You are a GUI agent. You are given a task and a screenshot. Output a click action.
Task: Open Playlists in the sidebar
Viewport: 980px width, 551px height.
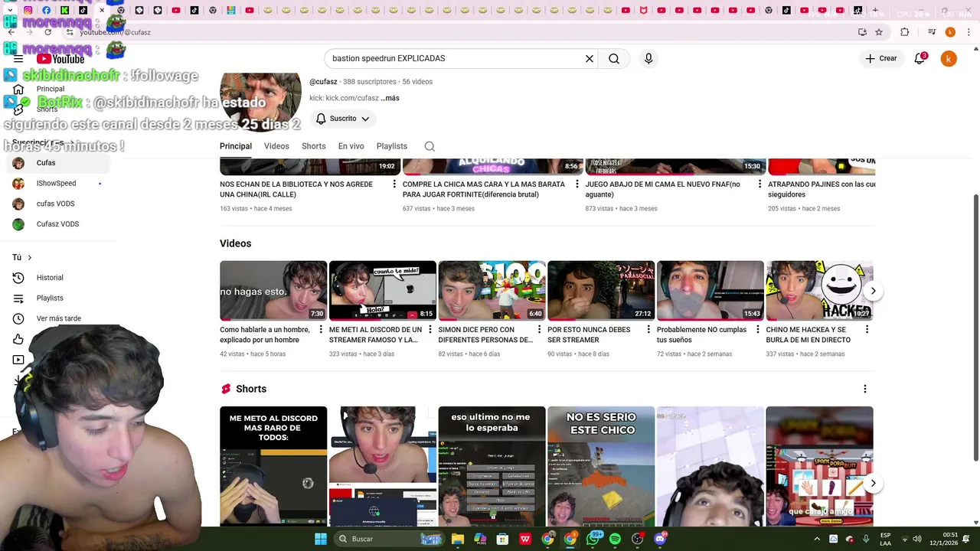57,298
